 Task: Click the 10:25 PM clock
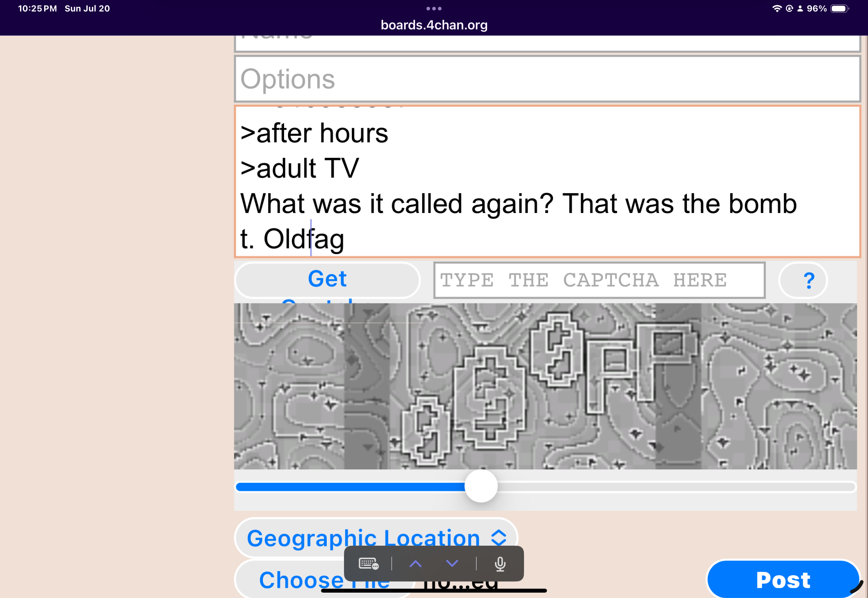coord(37,9)
